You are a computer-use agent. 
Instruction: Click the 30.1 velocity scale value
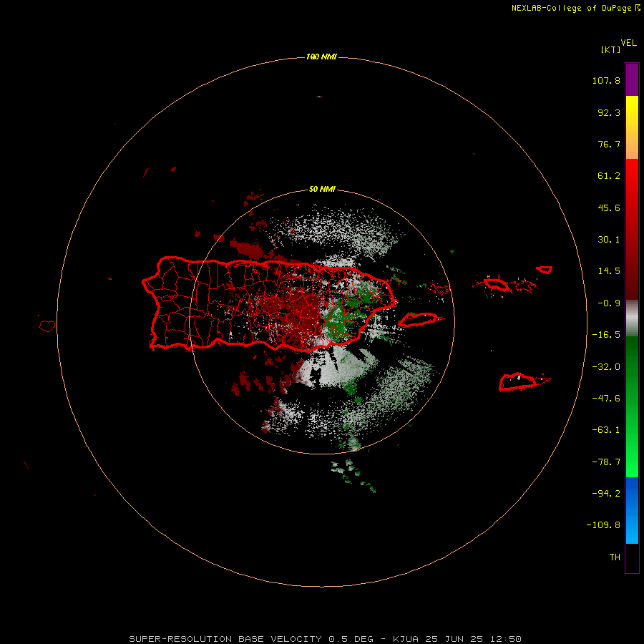[x=609, y=240]
